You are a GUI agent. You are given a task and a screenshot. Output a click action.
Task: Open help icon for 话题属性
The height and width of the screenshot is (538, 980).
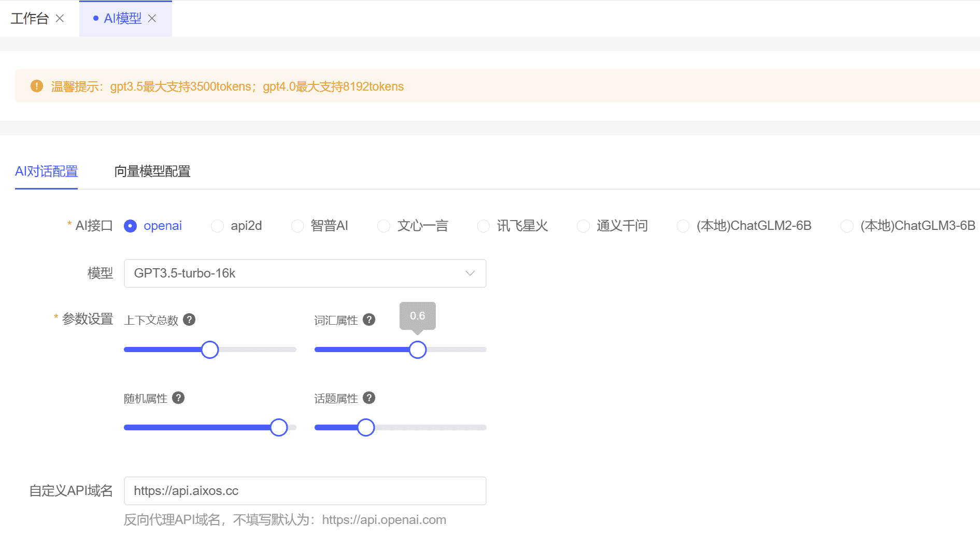pos(369,398)
